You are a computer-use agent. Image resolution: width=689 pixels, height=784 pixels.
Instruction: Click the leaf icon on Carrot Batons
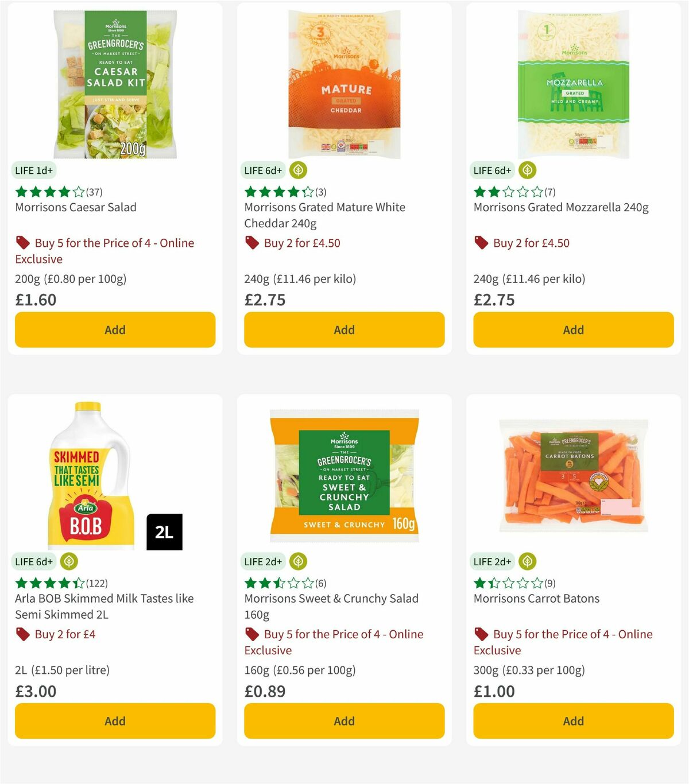pos(527,561)
